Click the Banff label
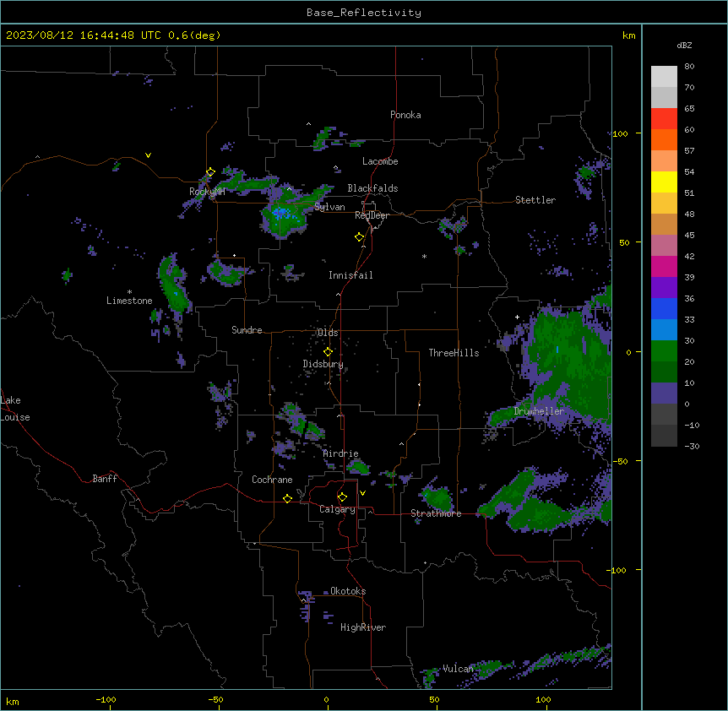Screen dimensions: 728x711 [105, 479]
